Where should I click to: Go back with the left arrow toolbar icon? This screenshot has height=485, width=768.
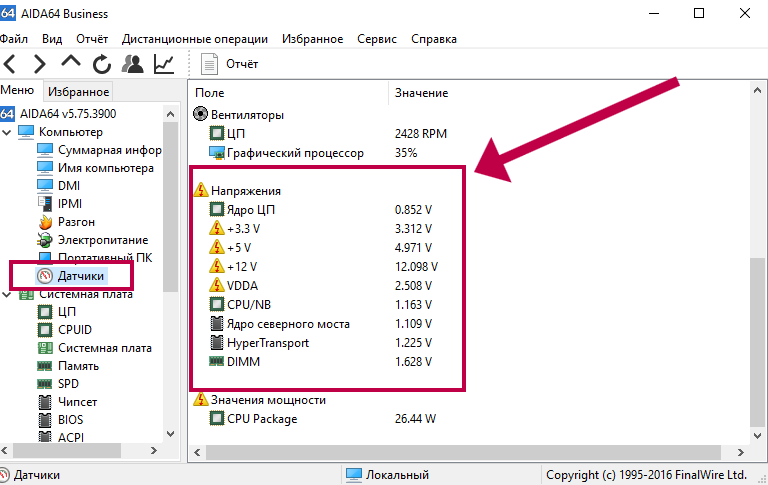click(x=10, y=64)
